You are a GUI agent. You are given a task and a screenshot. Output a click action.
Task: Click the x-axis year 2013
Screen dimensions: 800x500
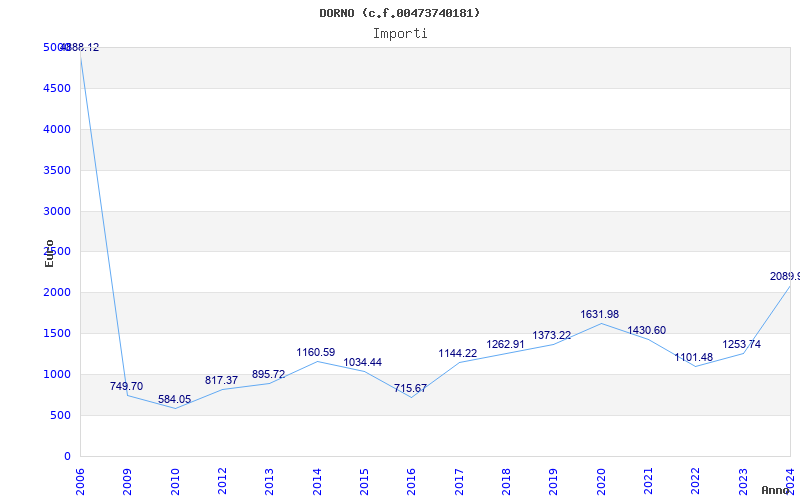(x=269, y=482)
